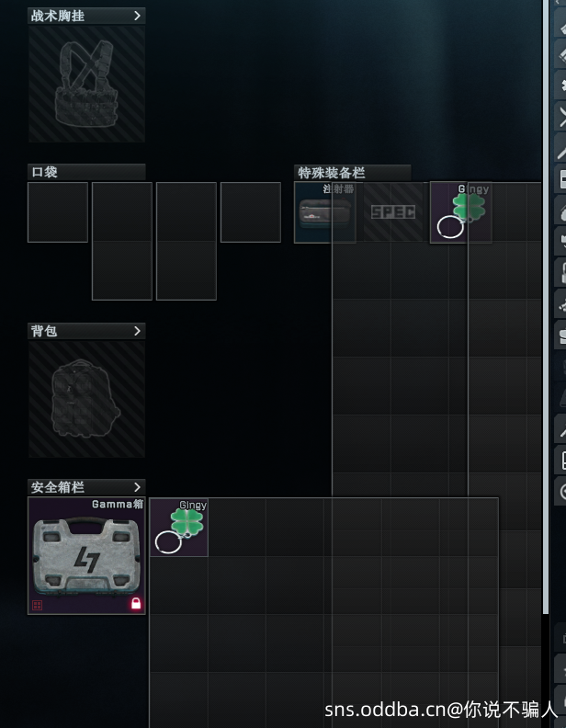Image resolution: width=566 pixels, height=728 pixels.
Task: Select the Gingy keychain in special slot
Action: tap(461, 212)
